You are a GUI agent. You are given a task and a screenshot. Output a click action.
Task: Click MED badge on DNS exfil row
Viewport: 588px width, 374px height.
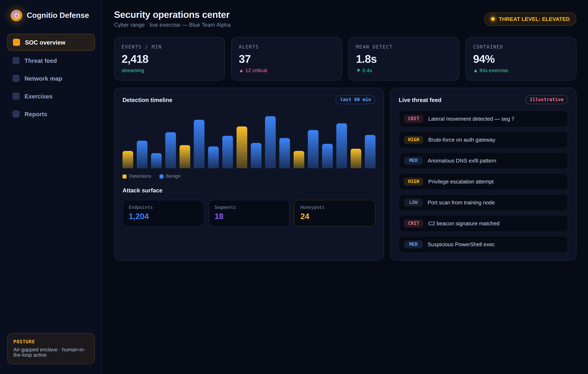(x=413, y=160)
